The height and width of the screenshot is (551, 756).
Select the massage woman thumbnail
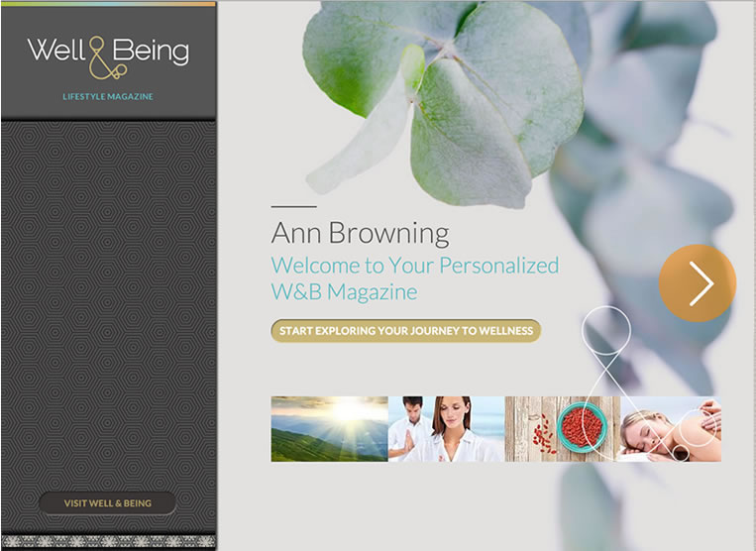671,429
